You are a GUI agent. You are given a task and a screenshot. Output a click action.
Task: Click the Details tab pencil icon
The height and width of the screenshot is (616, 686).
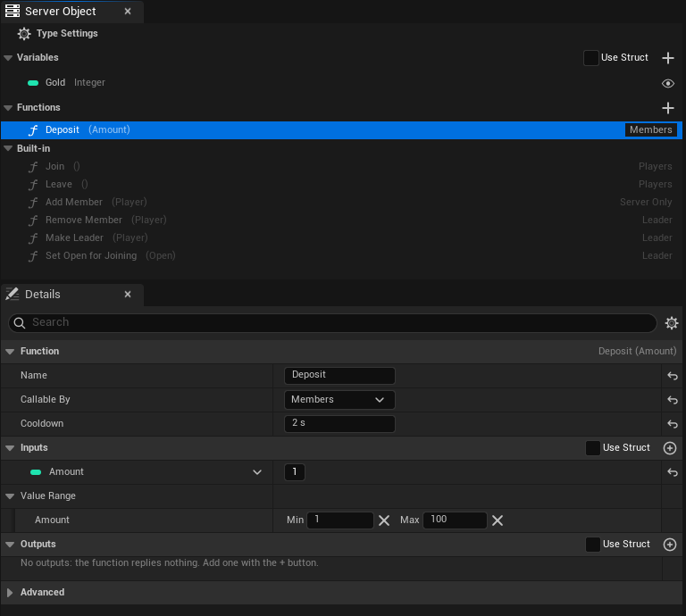(x=13, y=295)
